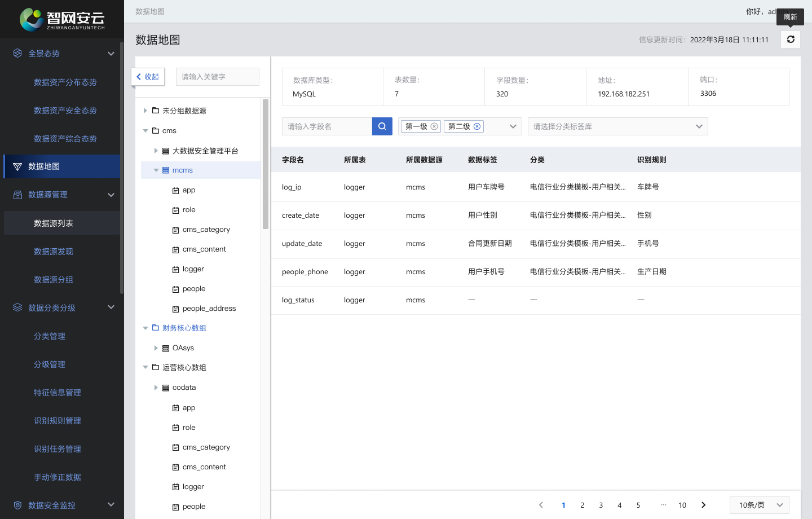Collapse the mcms table list
Viewport: 812px width, 519px height.
[x=156, y=170]
